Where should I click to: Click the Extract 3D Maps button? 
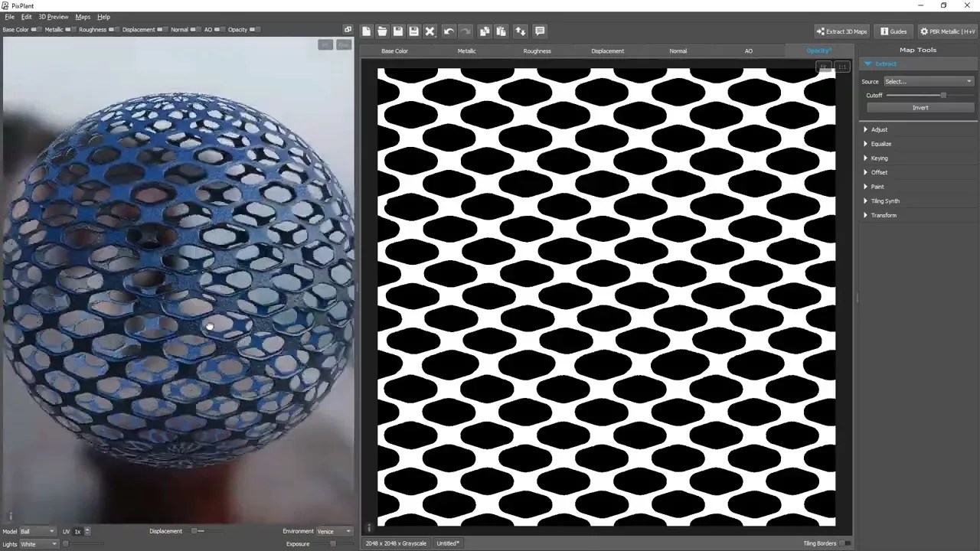tap(841, 31)
